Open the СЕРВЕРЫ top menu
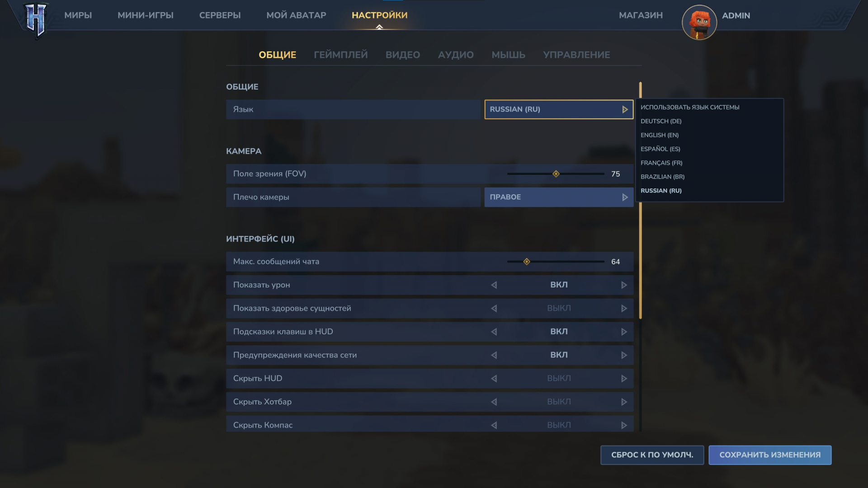The height and width of the screenshot is (488, 868). click(x=220, y=15)
